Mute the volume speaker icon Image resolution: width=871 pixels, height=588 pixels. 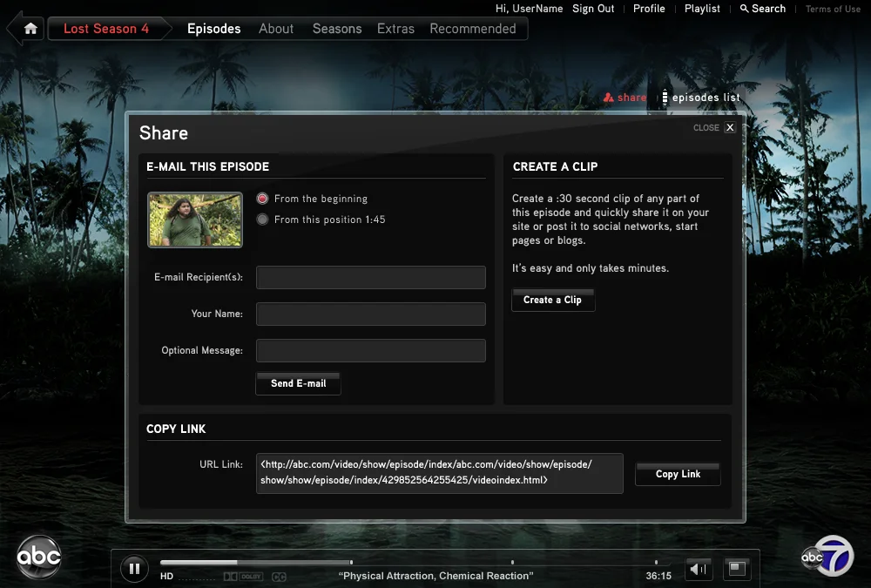(698, 569)
